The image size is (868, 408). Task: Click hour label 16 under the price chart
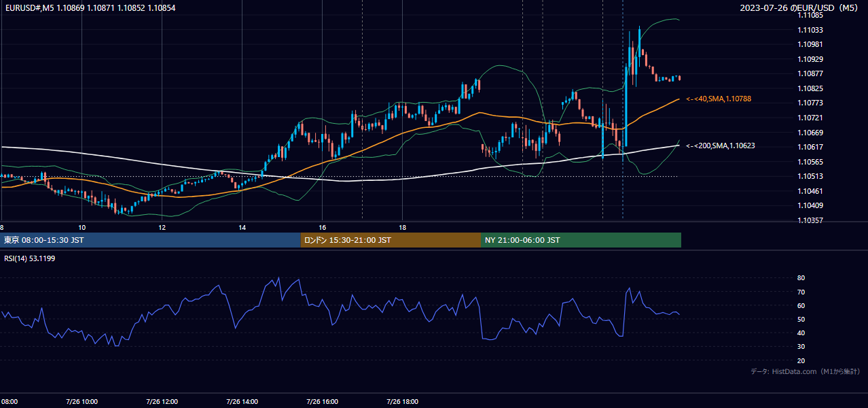pyautogui.click(x=322, y=227)
